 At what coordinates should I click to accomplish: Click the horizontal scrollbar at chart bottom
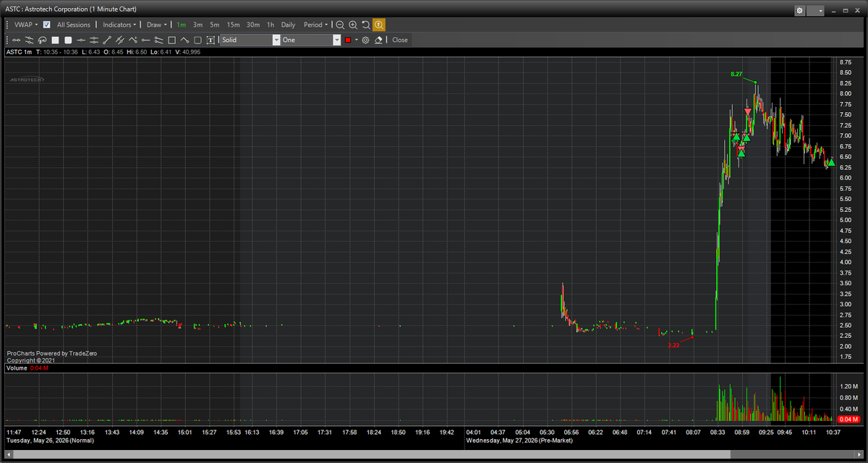click(433, 454)
